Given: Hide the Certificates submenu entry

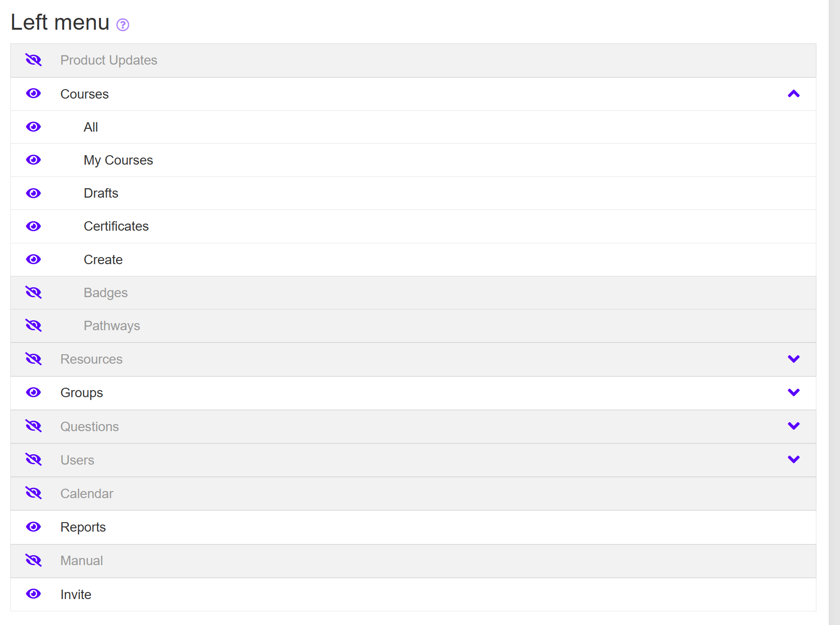Looking at the screenshot, I should pyautogui.click(x=33, y=226).
